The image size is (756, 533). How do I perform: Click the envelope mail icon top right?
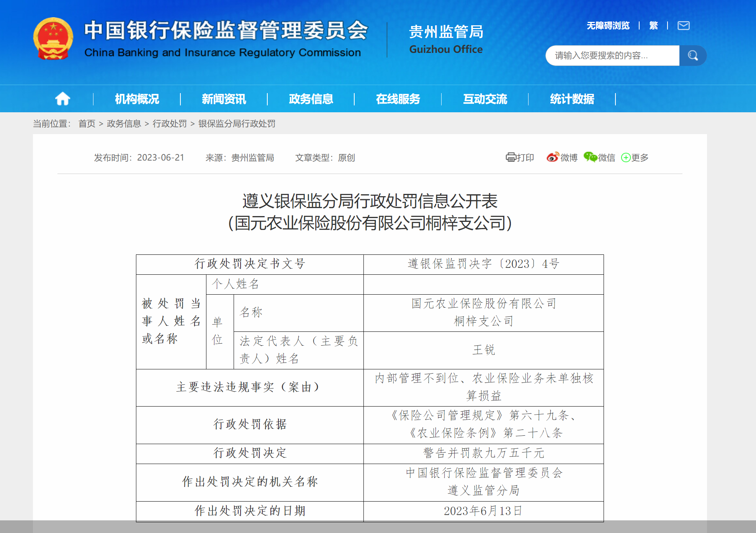coord(683,25)
